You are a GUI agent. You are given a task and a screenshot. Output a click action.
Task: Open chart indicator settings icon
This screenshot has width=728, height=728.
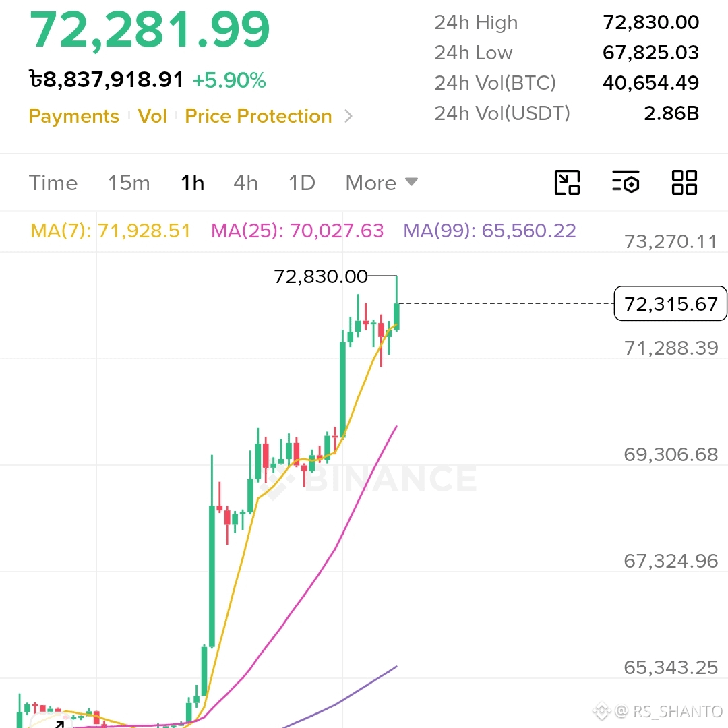click(626, 183)
